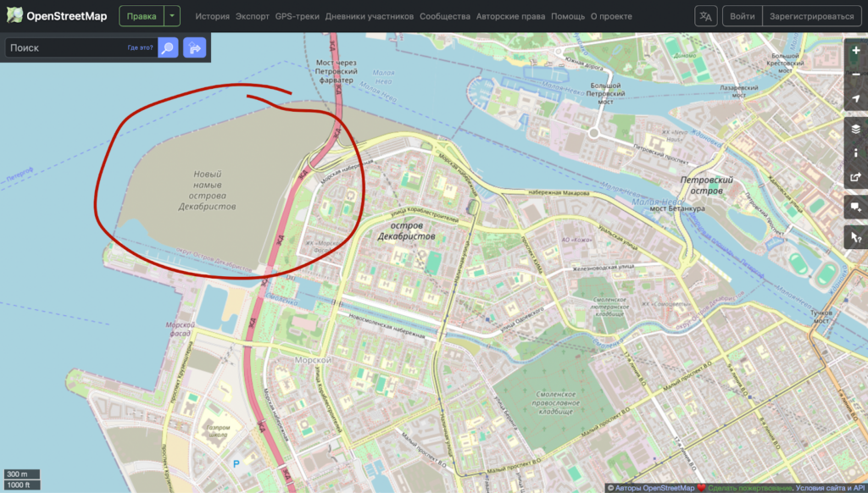Activate the query features tool

point(855,238)
